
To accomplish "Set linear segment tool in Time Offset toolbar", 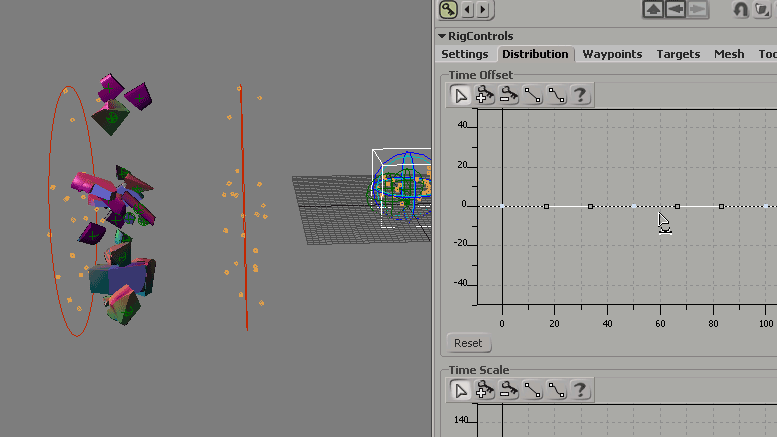I will pos(532,95).
